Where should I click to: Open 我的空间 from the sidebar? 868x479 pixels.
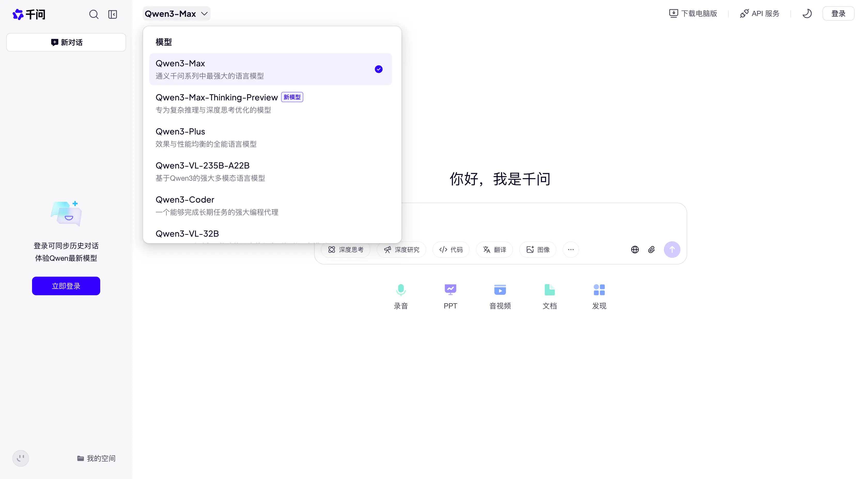[x=97, y=458]
